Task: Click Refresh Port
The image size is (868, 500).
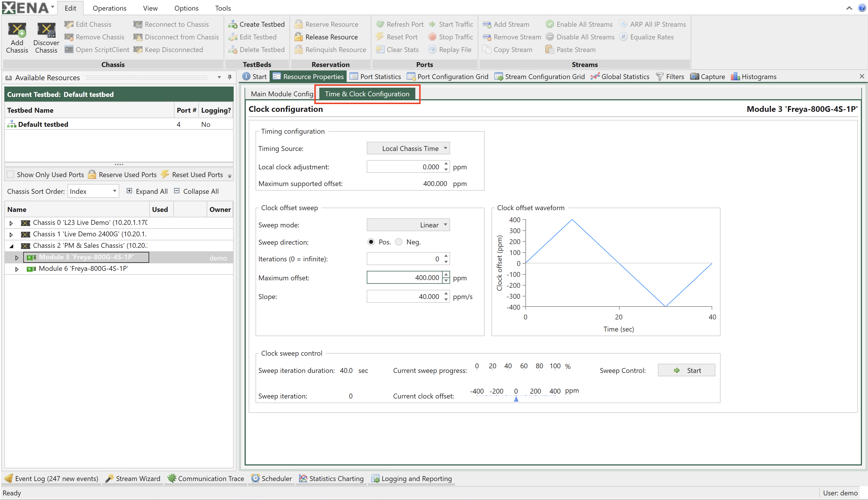Action: point(400,24)
